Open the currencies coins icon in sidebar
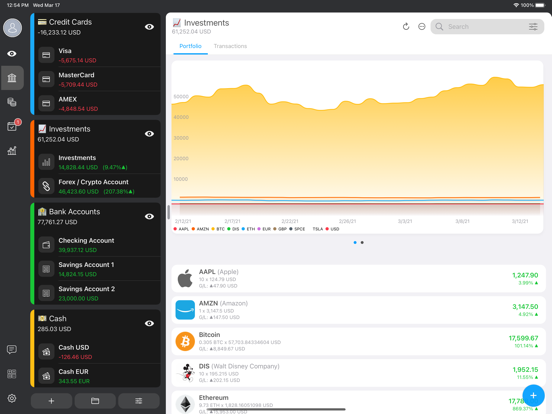 [12, 102]
